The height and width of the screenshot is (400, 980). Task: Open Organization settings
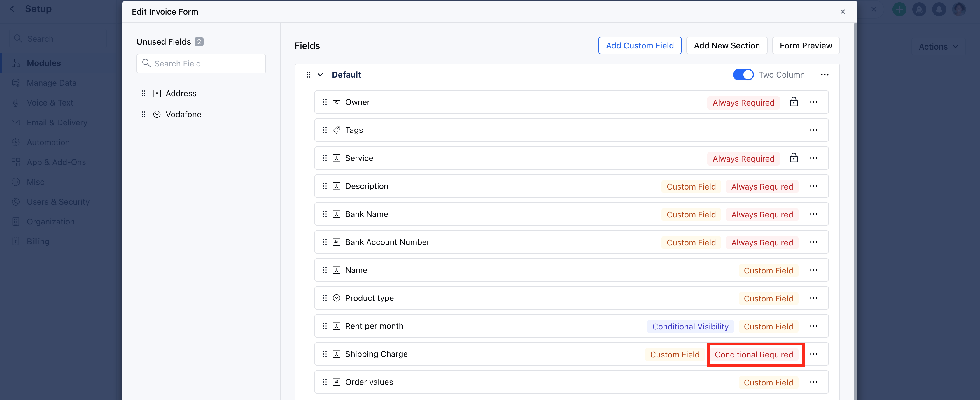pyautogui.click(x=50, y=222)
